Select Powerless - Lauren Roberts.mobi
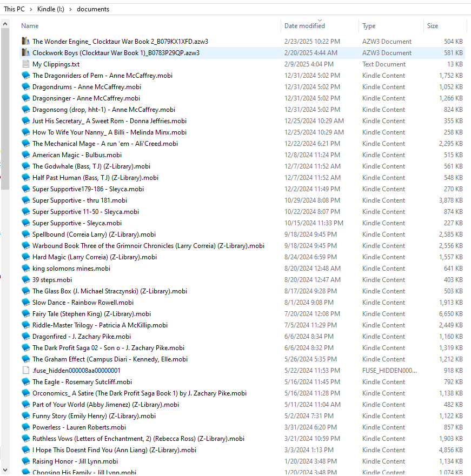The image size is (471, 476). 79,427
